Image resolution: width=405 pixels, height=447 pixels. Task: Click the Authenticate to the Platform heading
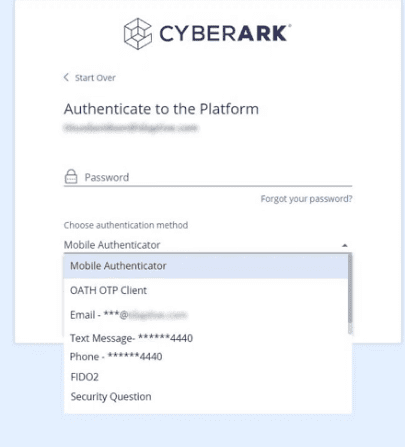pyautogui.click(x=161, y=109)
